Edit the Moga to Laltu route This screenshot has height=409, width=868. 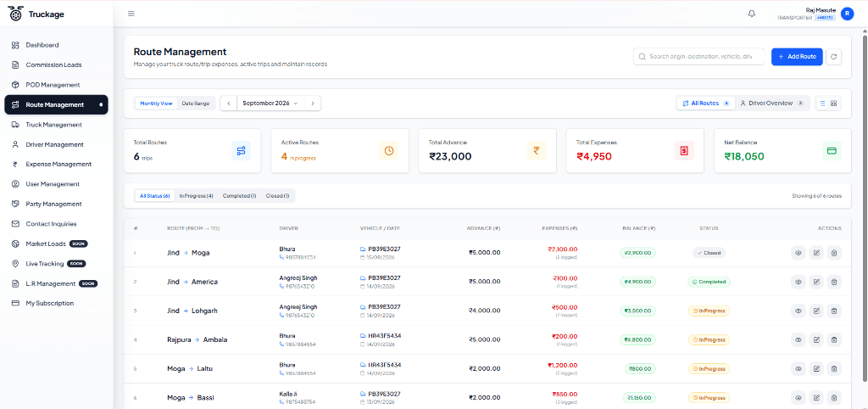(x=816, y=368)
